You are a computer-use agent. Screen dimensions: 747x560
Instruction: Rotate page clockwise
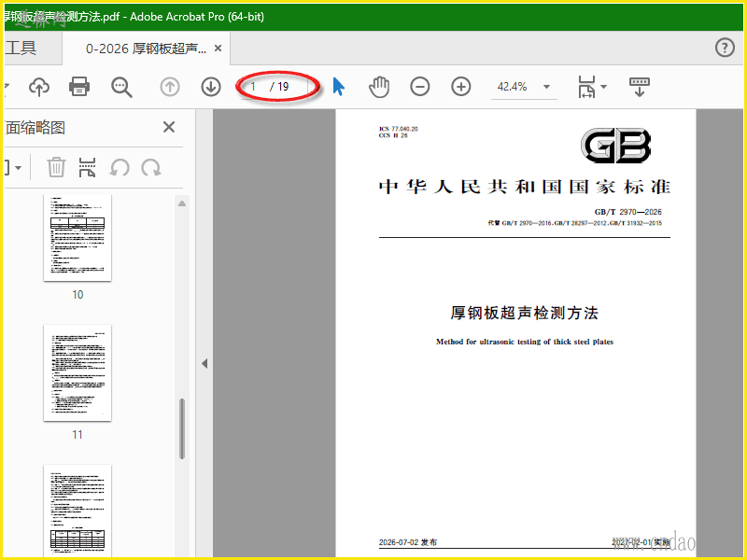(x=151, y=168)
